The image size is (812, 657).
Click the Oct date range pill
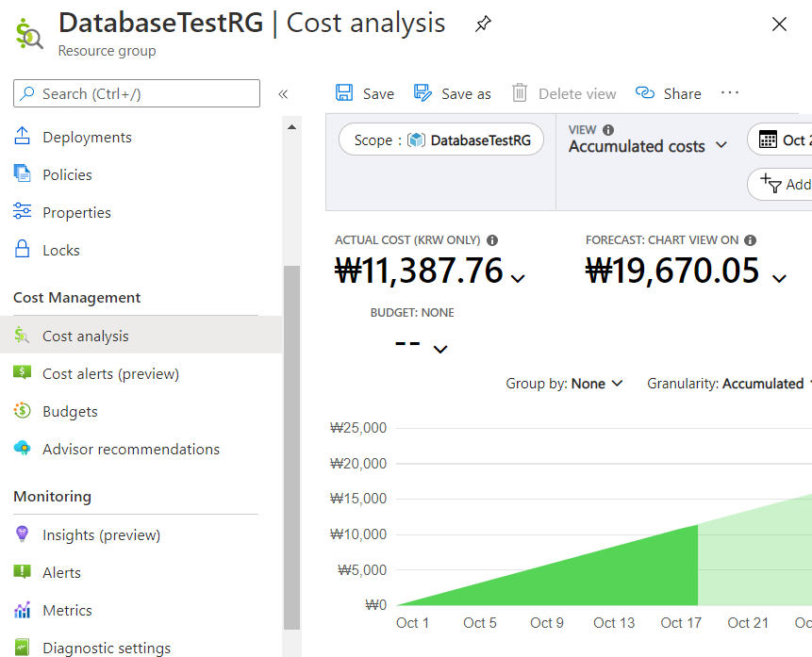point(780,140)
